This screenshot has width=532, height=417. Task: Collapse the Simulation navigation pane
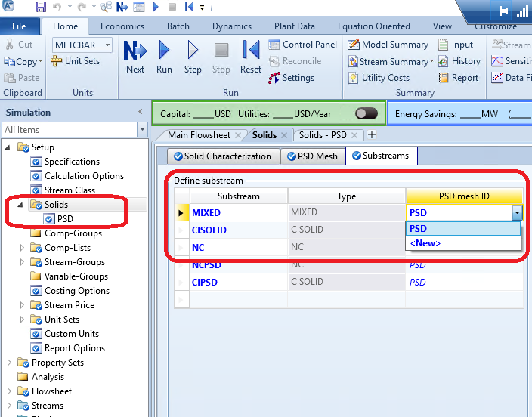pyautogui.click(x=141, y=112)
